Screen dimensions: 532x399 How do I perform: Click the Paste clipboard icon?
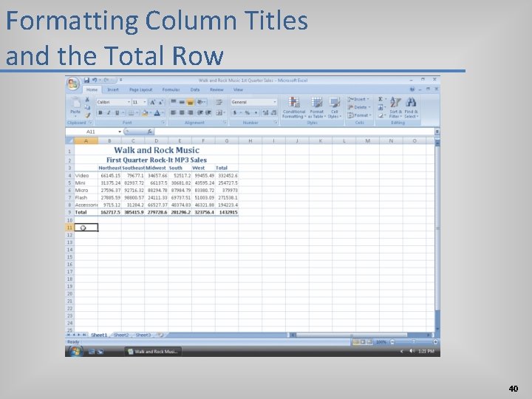pyautogui.click(x=75, y=103)
